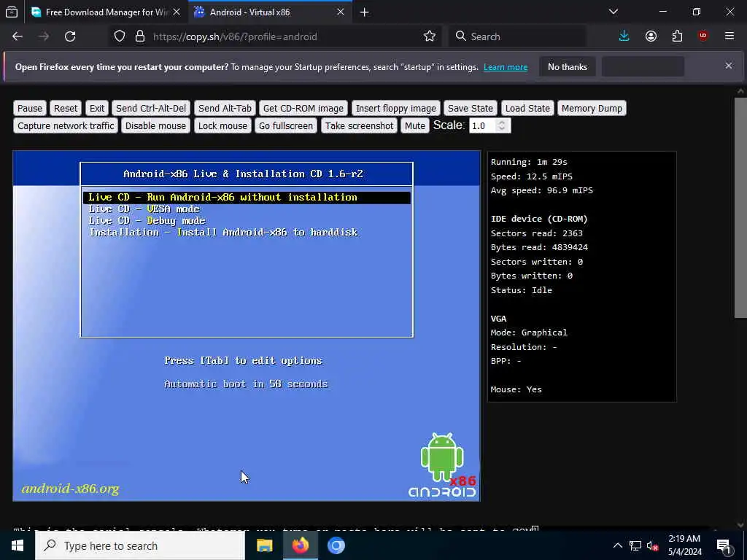Click the 'Mouse: Yes' status text
This screenshot has height=560, width=747.
[x=516, y=389]
